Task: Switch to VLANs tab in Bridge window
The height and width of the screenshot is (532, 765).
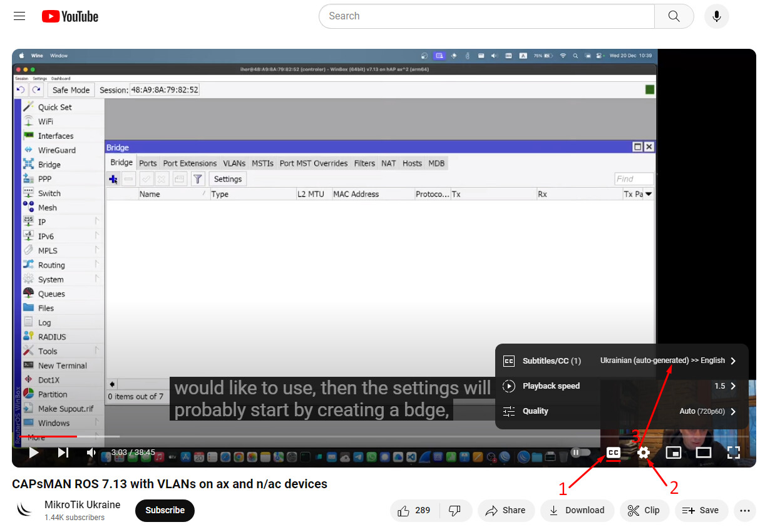Action: [234, 163]
